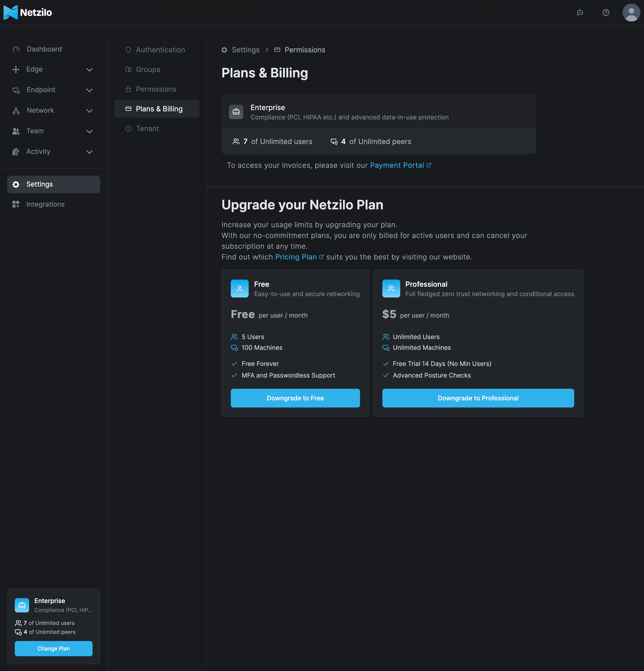The height and width of the screenshot is (671, 644).
Task: Open the announcements bot icon in header
Action: (x=580, y=13)
